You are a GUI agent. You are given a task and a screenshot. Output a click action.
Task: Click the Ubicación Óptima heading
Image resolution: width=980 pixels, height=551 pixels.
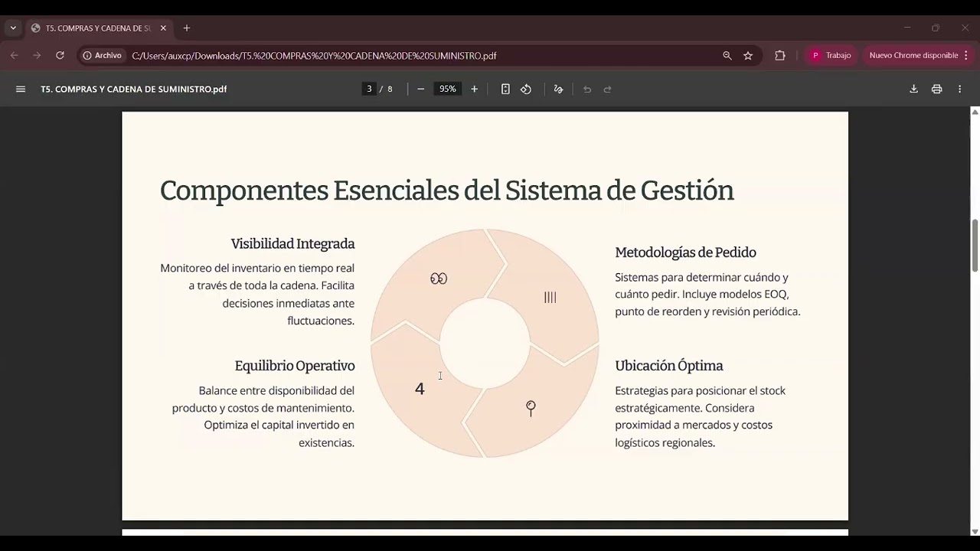pos(669,366)
